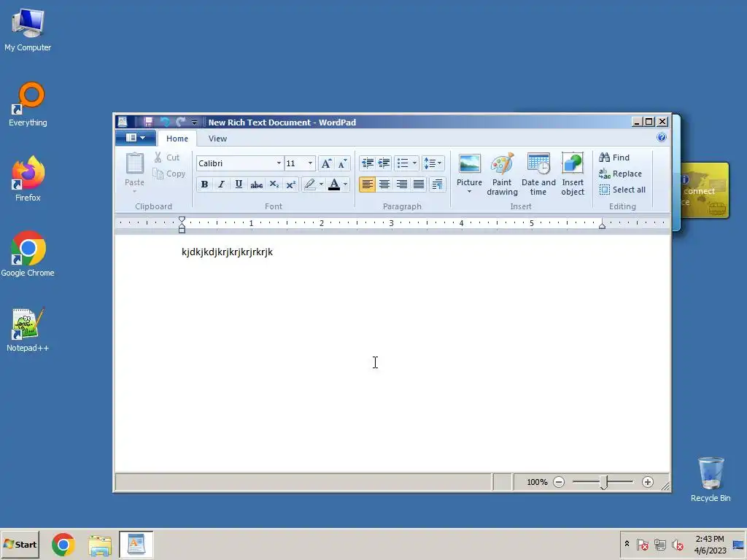Screen dimensions: 747x560
Task: Select the Notepad++ desktop shortcut
Action: (28, 330)
